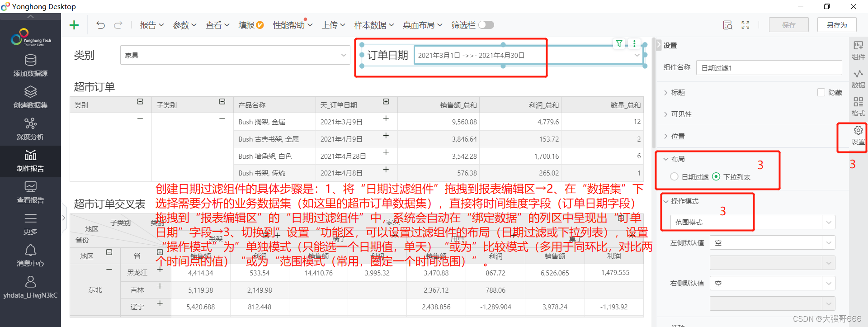868x327 pixels.
Task: Collapse the Layout (布局) settings section
Action: tap(674, 159)
